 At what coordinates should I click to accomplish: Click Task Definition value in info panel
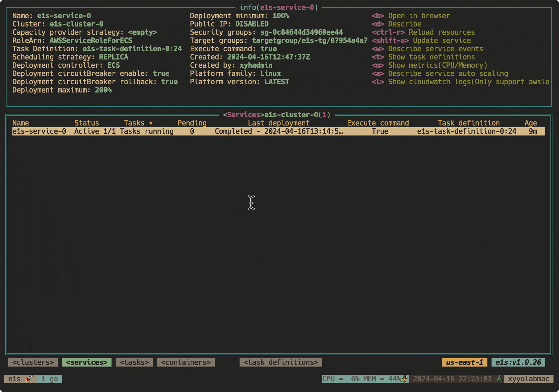click(x=132, y=49)
